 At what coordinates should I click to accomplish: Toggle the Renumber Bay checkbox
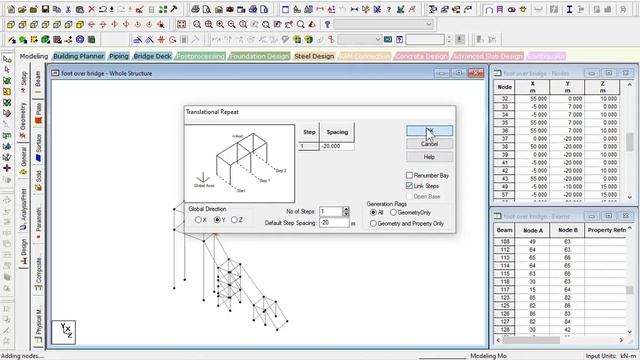coord(409,175)
